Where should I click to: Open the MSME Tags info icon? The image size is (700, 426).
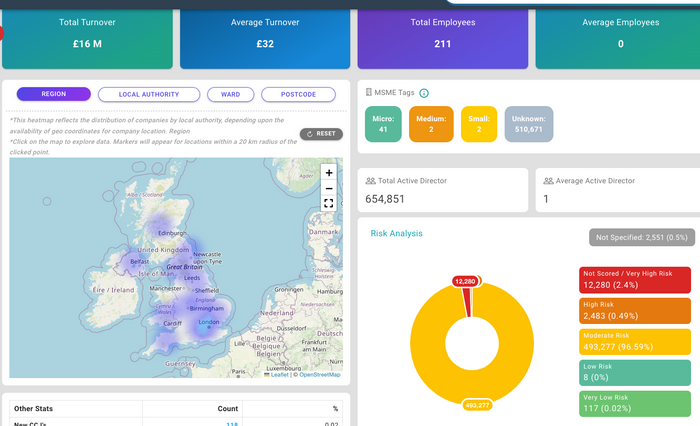(x=424, y=92)
